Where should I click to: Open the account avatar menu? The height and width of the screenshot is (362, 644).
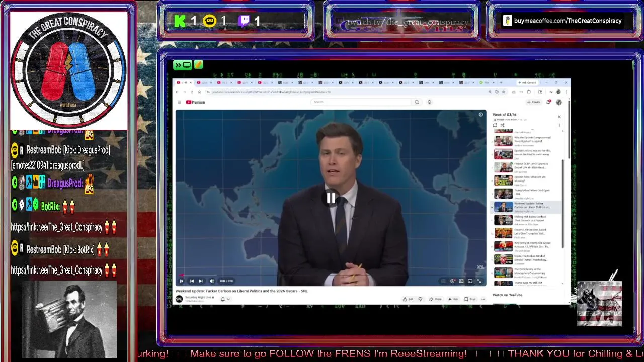click(559, 102)
